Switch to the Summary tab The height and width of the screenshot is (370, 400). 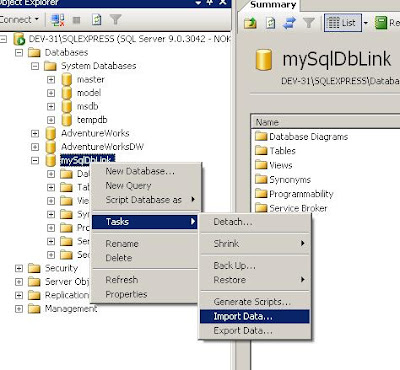click(x=273, y=5)
